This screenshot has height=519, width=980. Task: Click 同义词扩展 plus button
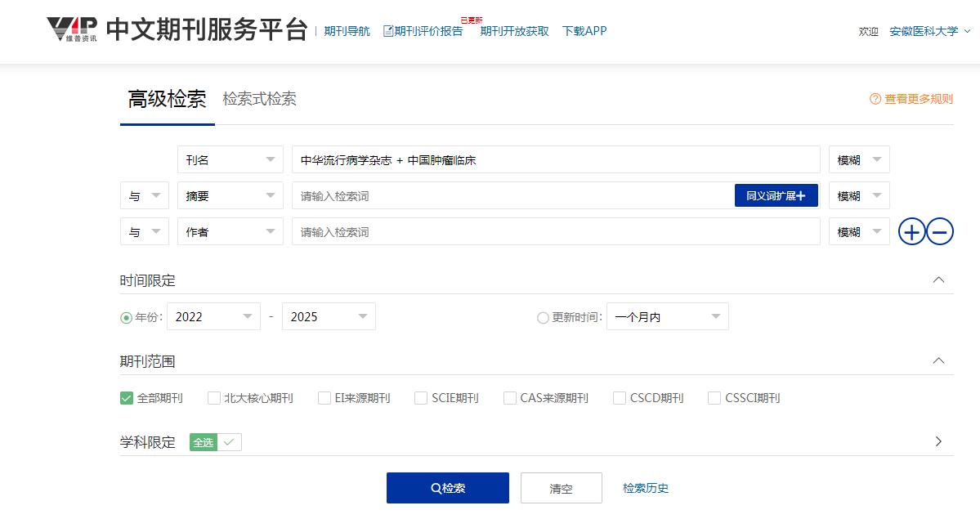776,196
